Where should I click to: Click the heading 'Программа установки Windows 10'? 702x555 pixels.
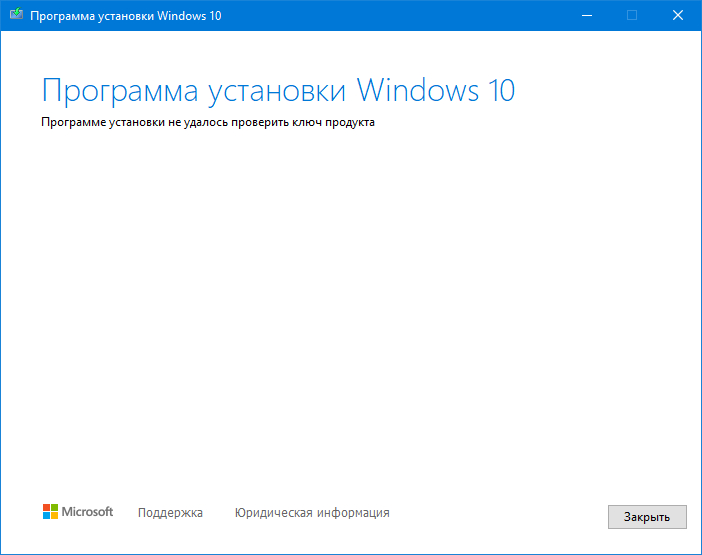tap(278, 91)
